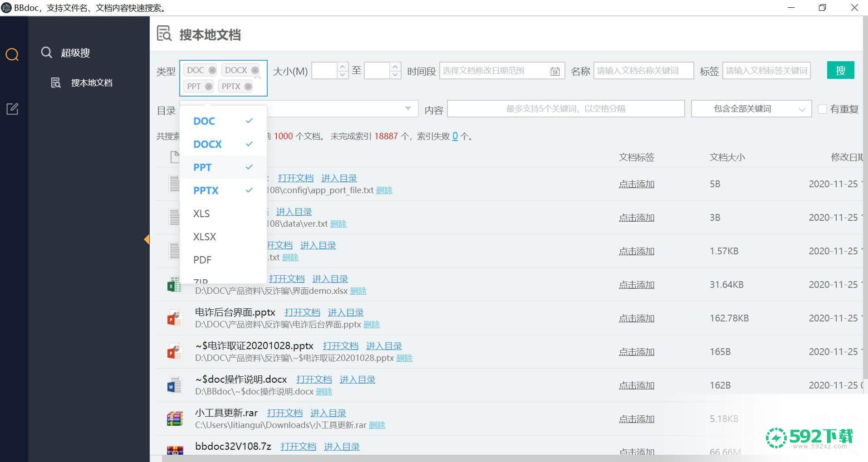Delete the 界面demo.xlsx entry
The height and width of the screenshot is (462, 868).
358,291
